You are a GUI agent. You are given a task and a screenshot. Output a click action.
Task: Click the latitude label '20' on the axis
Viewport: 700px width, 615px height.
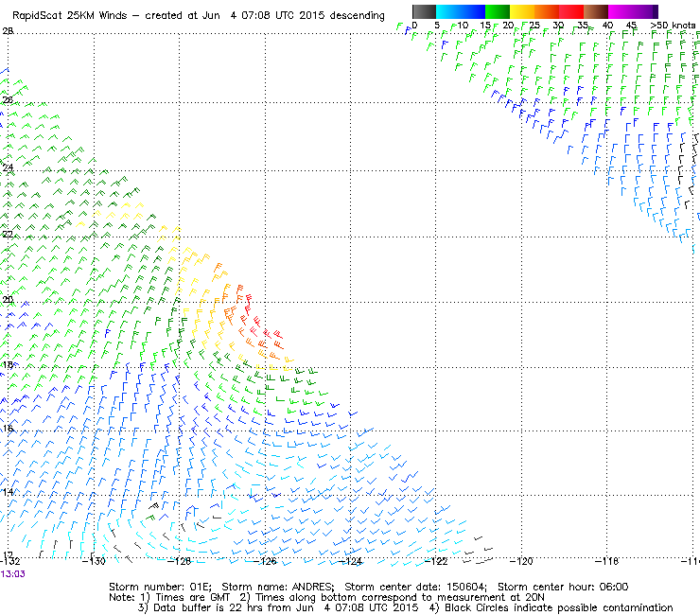pyautogui.click(x=8, y=299)
